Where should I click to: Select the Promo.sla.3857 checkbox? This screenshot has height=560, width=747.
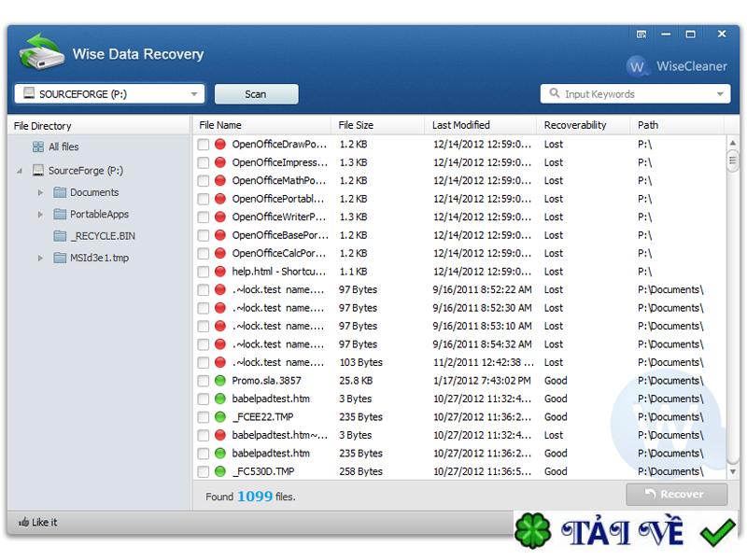[204, 381]
